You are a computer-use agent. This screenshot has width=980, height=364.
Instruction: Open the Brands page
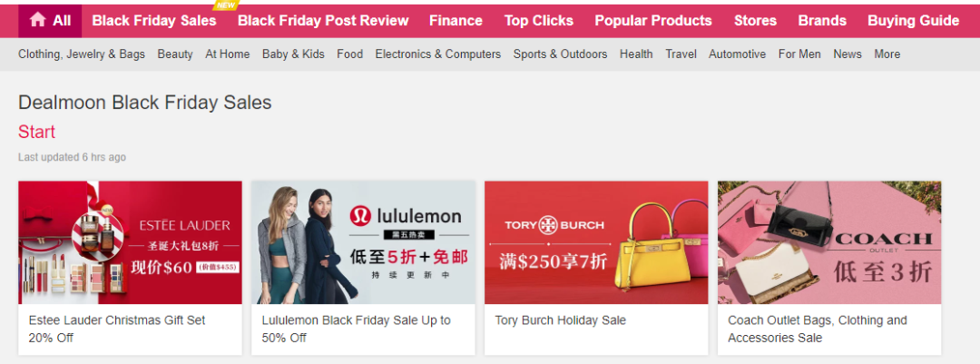click(x=822, y=21)
